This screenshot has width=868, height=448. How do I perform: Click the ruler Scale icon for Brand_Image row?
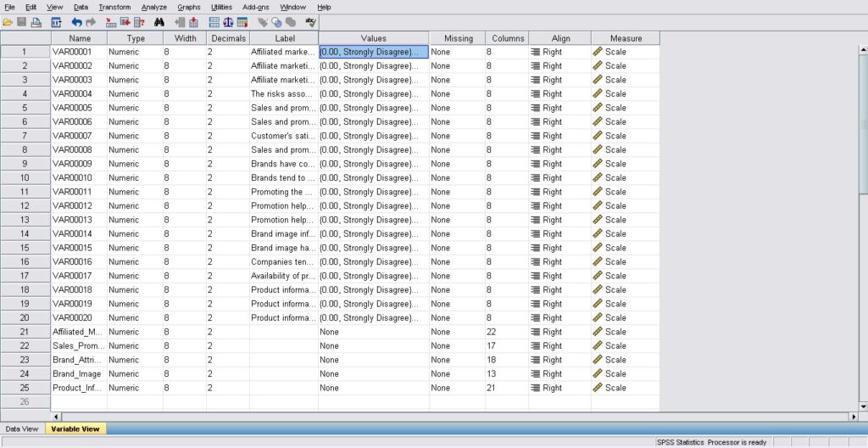pyautogui.click(x=598, y=373)
